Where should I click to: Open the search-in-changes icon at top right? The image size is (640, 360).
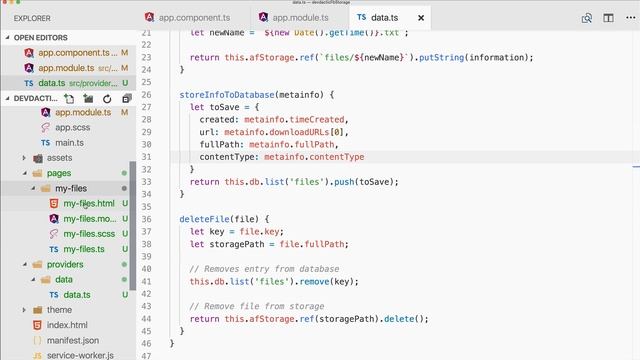pos(587,18)
